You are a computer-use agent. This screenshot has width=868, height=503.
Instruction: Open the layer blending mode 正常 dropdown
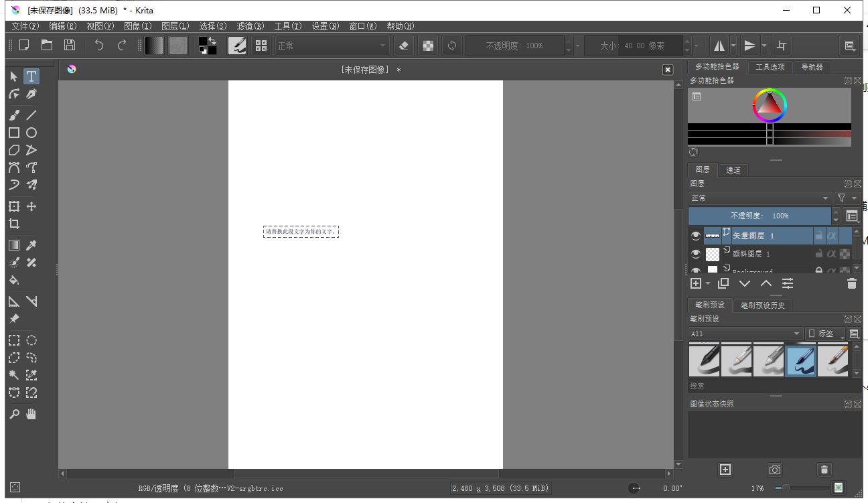[x=760, y=198]
